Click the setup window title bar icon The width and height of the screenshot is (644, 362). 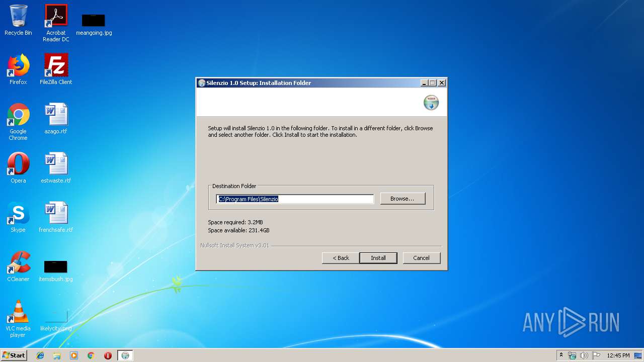click(x=202, y=83)
